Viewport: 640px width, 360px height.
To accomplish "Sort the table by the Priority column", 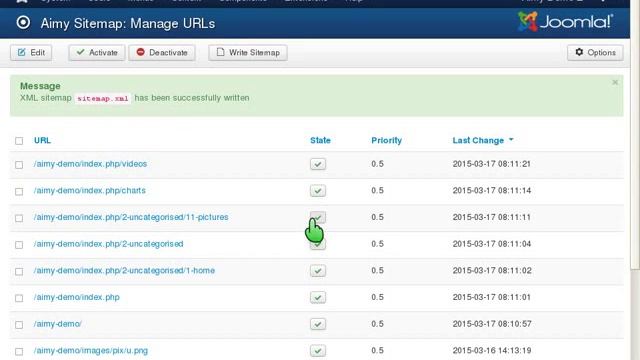I will pyautogui.click(x=387, y=140).
